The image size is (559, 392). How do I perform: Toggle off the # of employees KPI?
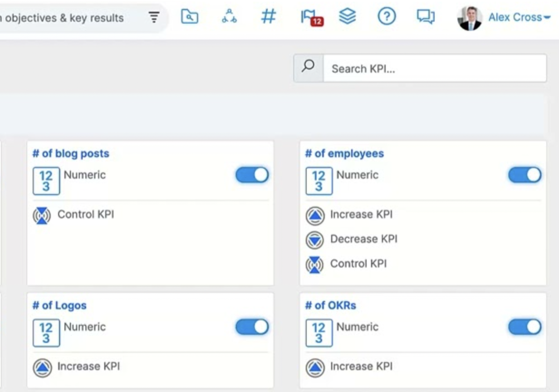tap(525, 175)
